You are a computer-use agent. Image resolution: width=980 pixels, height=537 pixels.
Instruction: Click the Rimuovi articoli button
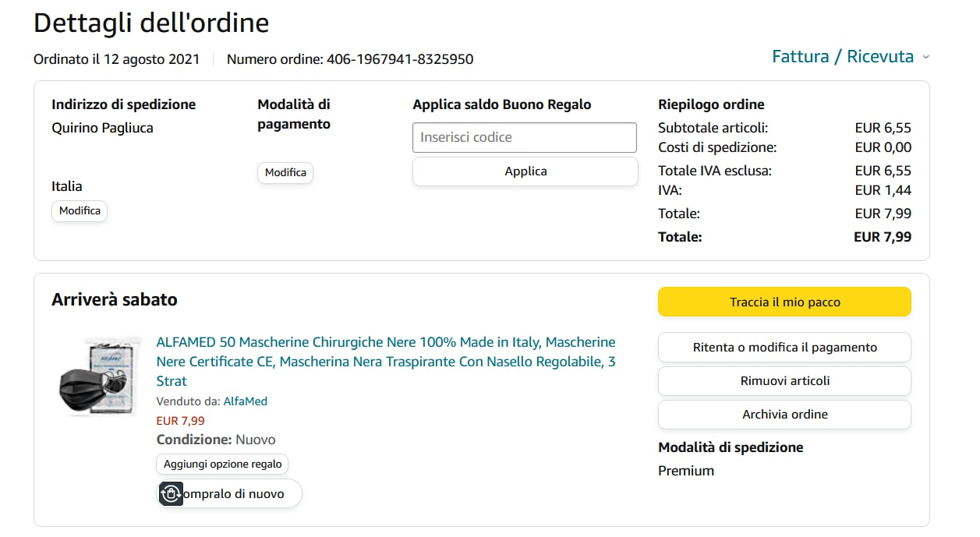click(784, 381)
